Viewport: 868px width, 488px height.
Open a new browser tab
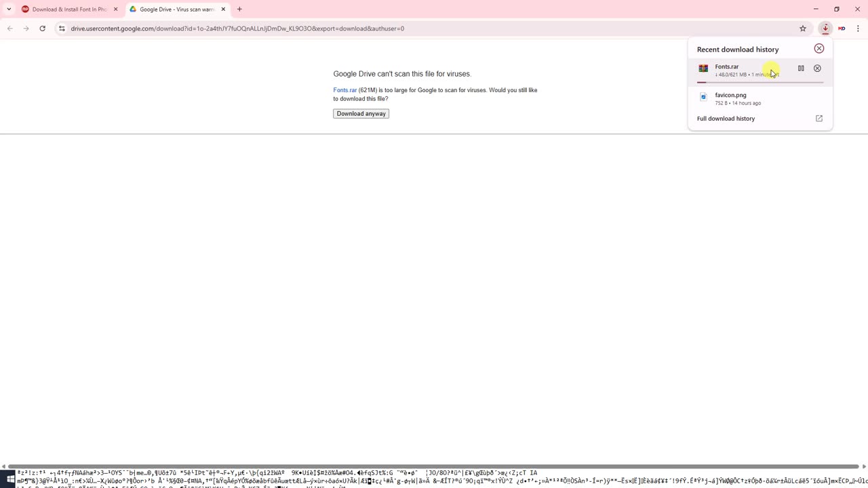coord(239,9)
